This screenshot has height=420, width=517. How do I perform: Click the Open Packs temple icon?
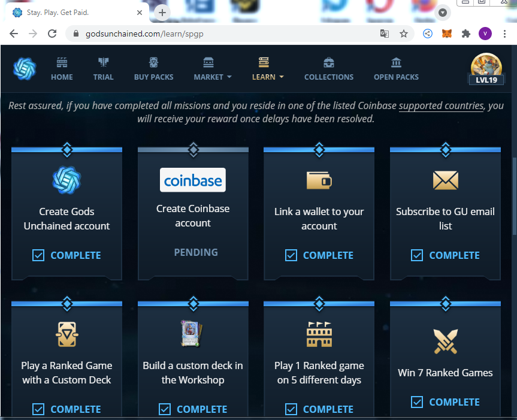pyautogui.click(x=396, y=62)
